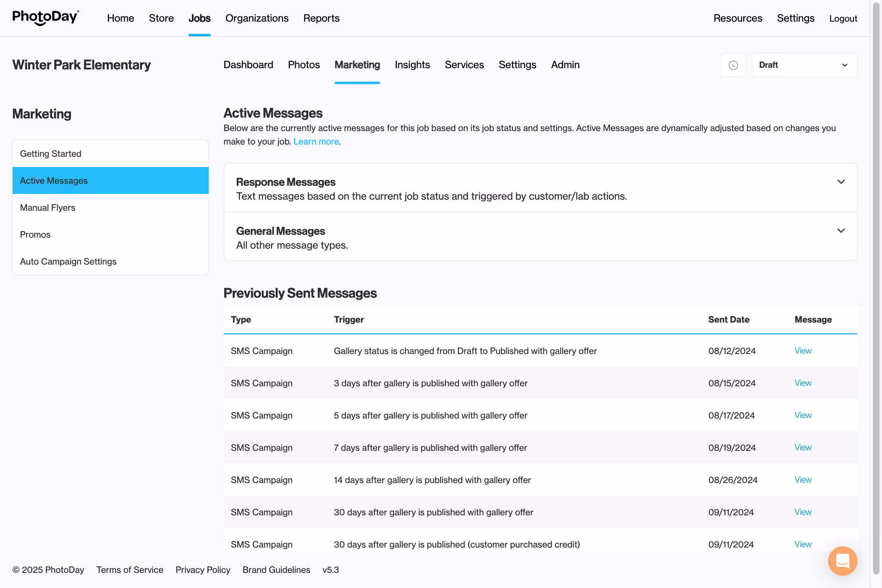View the 7 days after message
This screenshot has width=882, height=588.
pos(803,448)
